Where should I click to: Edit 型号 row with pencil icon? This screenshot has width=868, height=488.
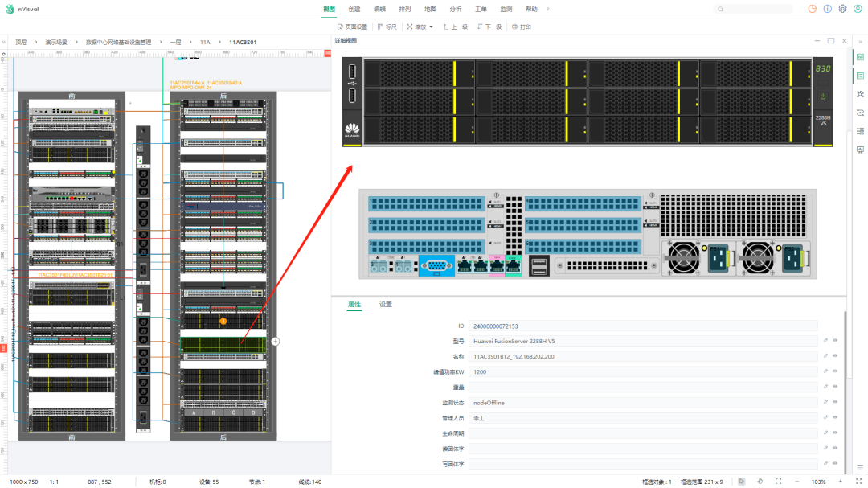[825, 341]
